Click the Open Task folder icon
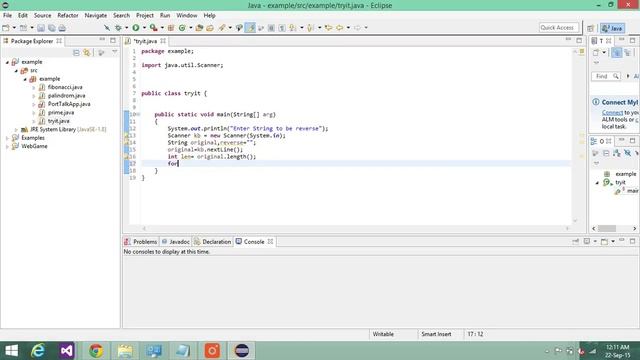Viewport: 640px width, 360px height. tap(210, 28)
